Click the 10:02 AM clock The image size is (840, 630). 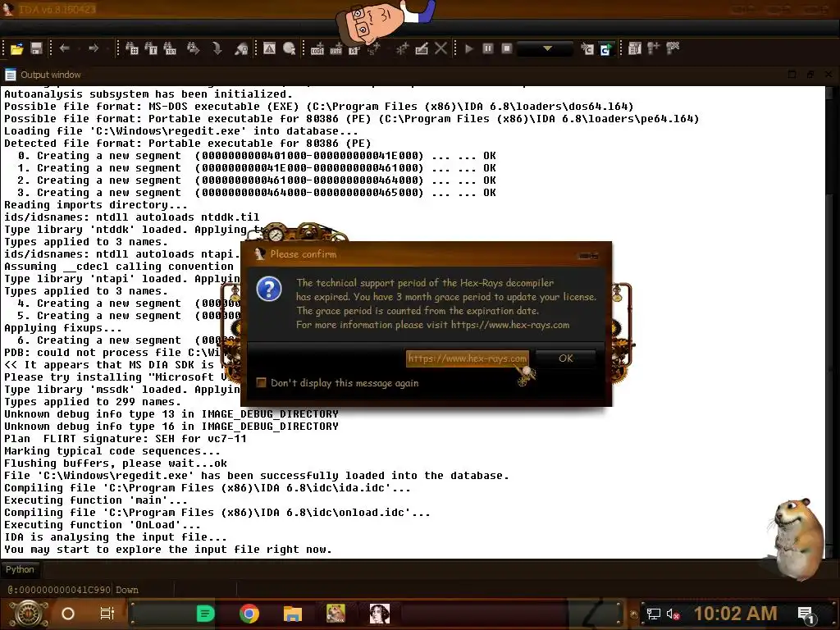736,614
